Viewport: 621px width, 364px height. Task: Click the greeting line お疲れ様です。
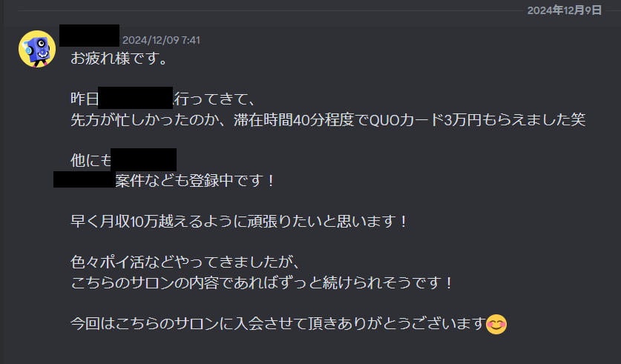[120, 59]
